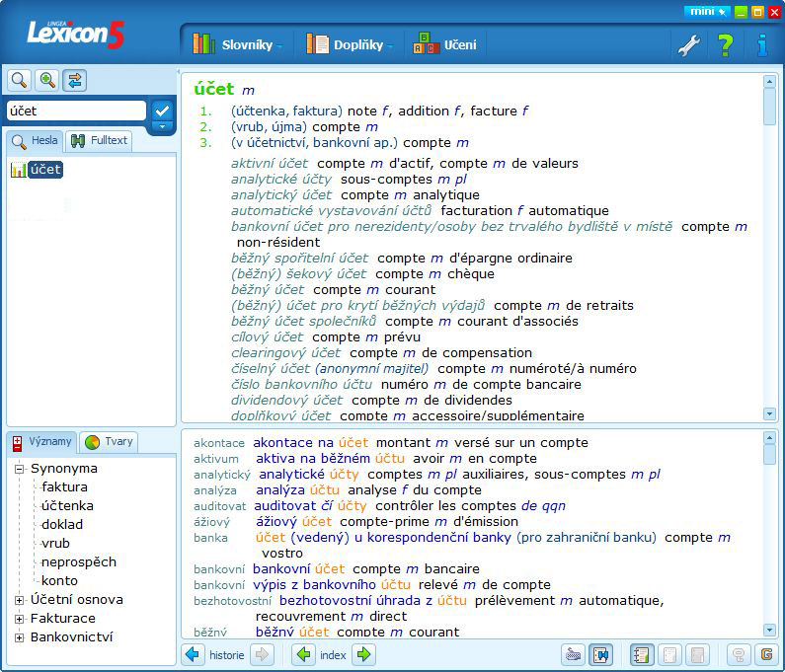This screenshot has height=672, width=785.
Task: Confirm search with blue checkmark button
Action: (x=162, y=111)
